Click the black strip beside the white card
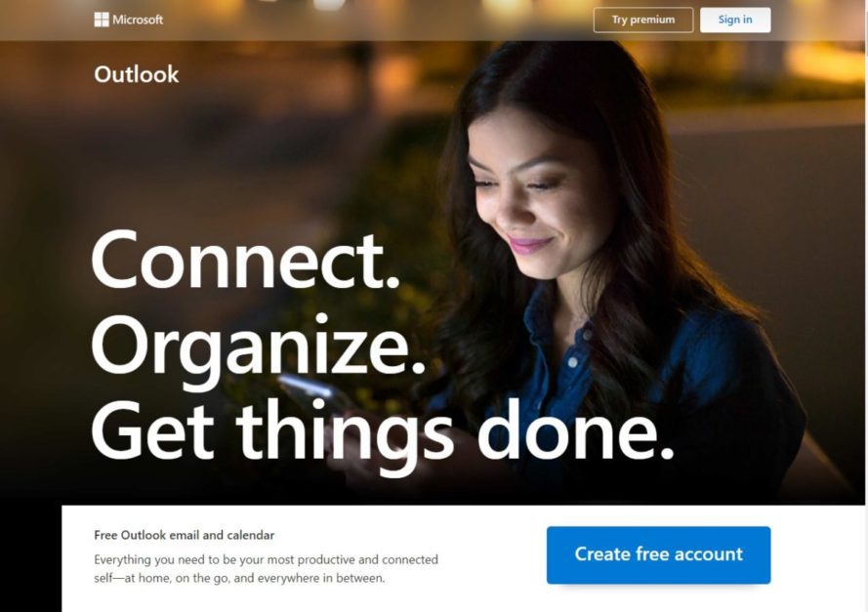This screenshot has width=868, height=612. (x=30, y=557)
